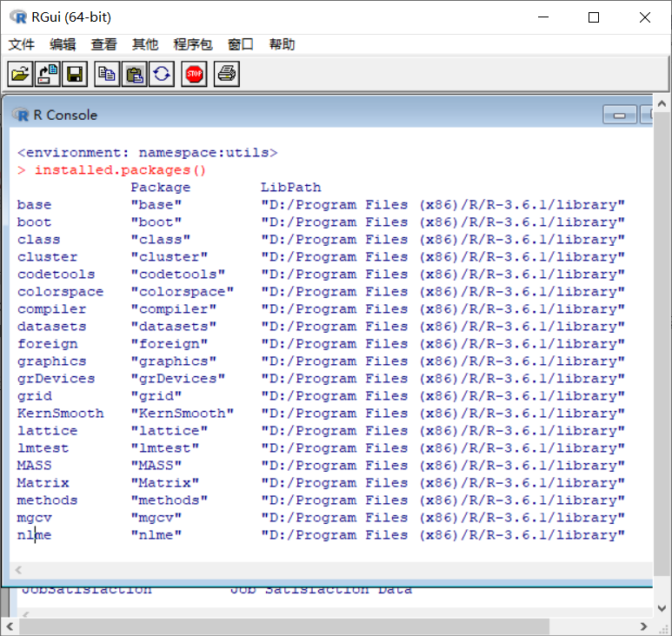Click the LibPath value in the base row
Image resolution: width=672 pixels, height=636 pixels.
click(x=443, y=205)
